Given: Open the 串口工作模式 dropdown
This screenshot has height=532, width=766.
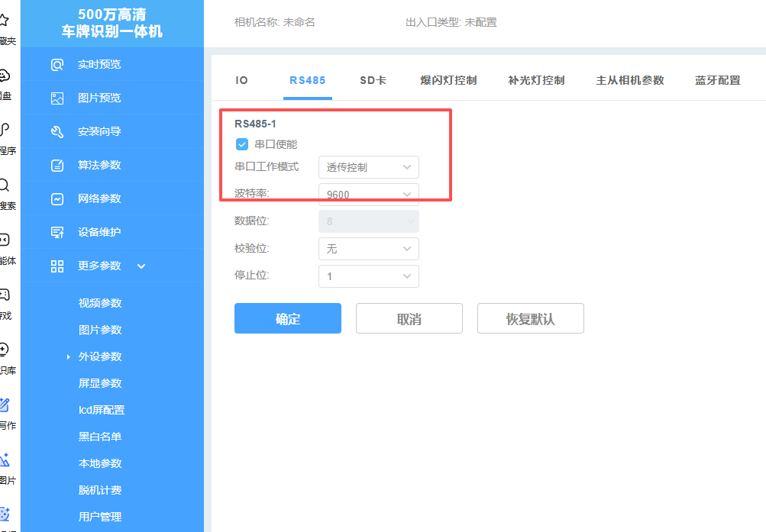Looking at the screenshot, I should (369, 167).
